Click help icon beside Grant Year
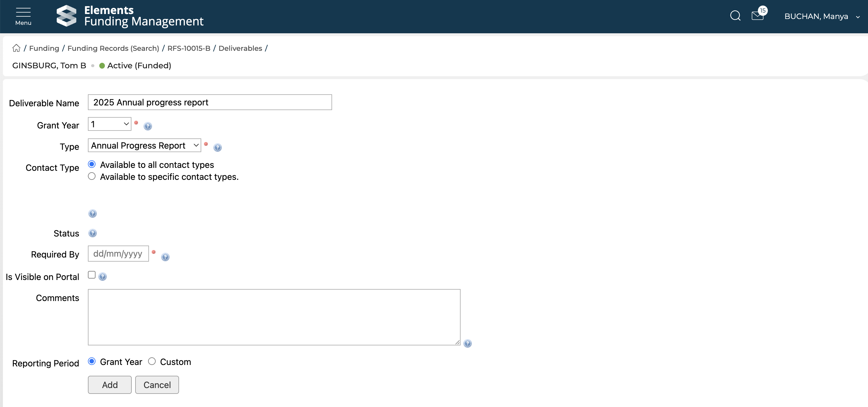This screenshot has height=407, width=868. [x=147, y=126]
